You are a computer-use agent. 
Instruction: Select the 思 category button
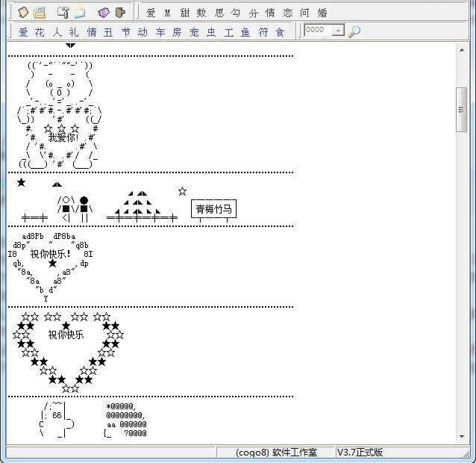pyautogui.click(x=219, y=13)
